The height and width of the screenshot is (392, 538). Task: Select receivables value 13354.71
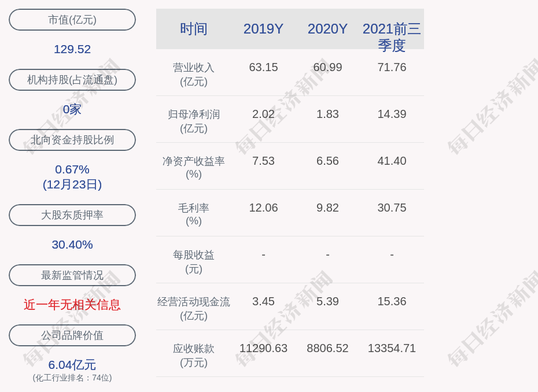click(x=392, y=348)
